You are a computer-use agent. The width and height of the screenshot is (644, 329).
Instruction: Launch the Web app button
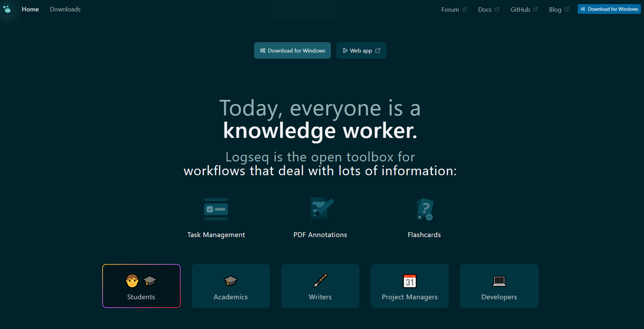(361, 50)
